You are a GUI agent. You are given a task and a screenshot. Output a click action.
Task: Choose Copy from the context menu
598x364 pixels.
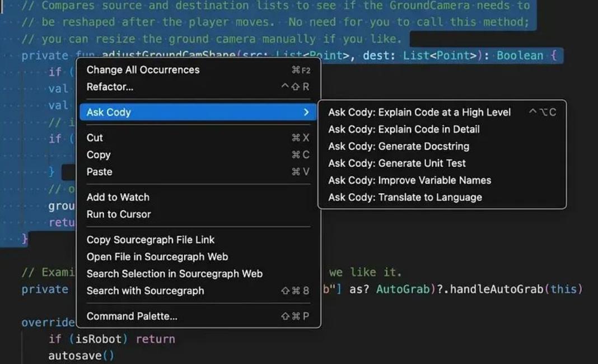(198, 155)
